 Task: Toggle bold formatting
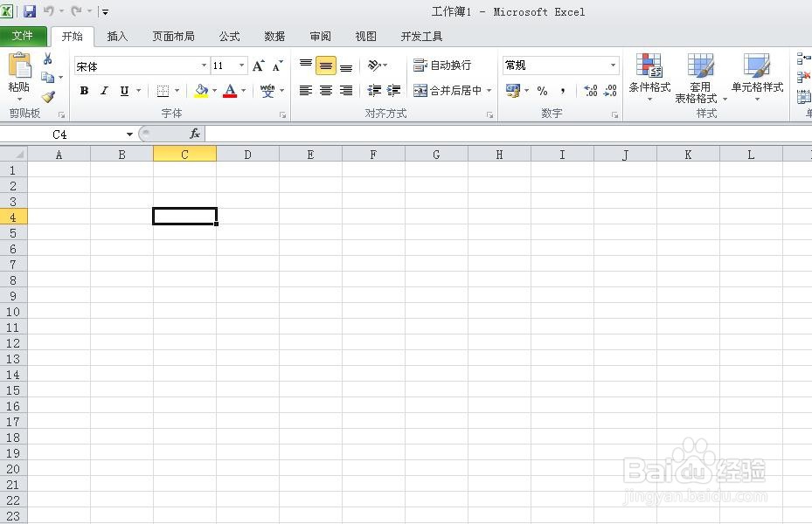tap(84, 91)
